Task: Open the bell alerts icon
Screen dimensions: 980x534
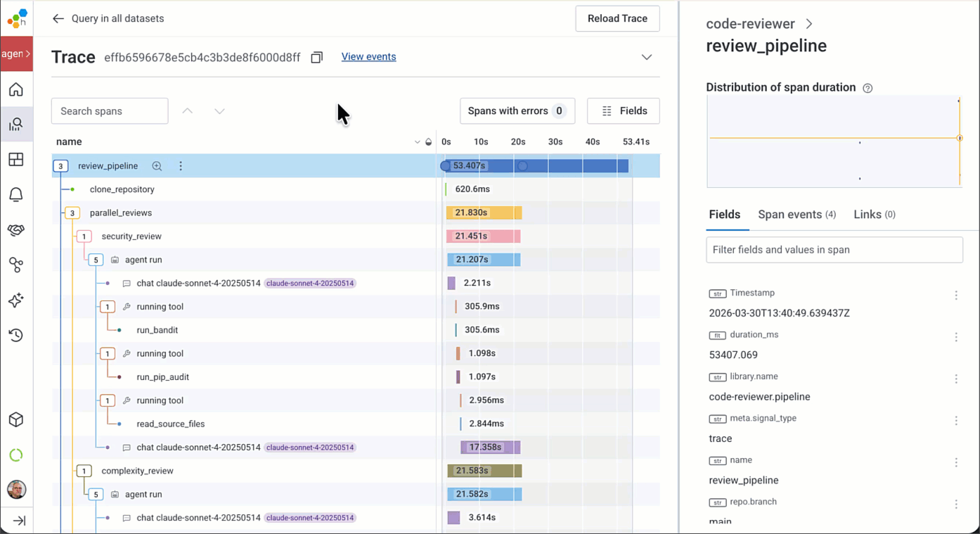Action: coord(16,195)
